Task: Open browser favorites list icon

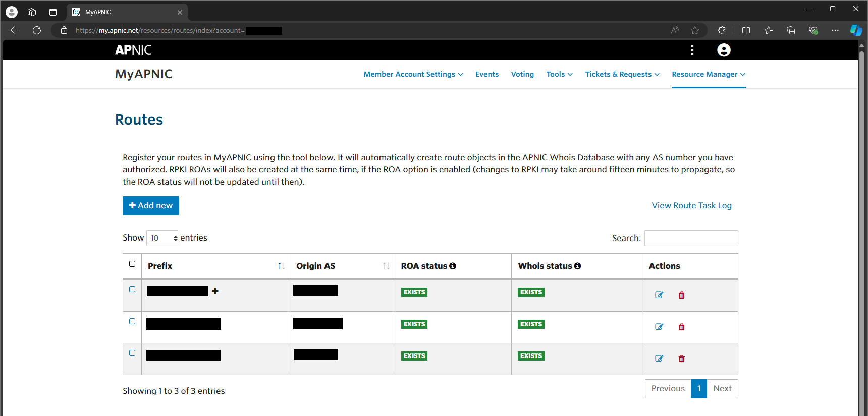Action: (x=768, y=30)
